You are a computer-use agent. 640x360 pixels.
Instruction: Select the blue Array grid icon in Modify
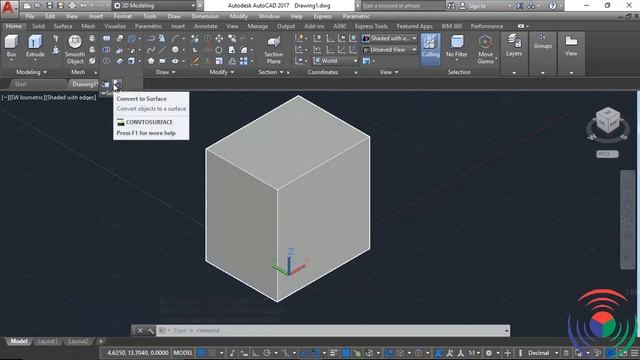244,61
